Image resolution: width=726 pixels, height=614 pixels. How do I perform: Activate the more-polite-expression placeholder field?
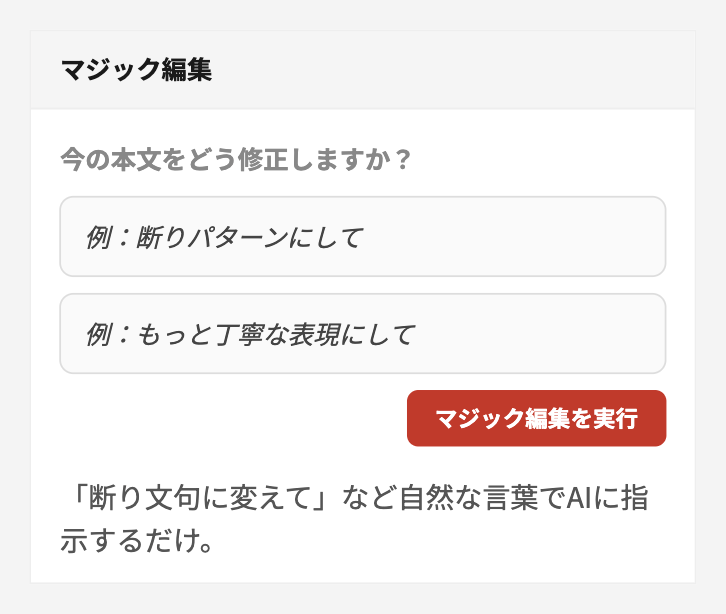362,334
